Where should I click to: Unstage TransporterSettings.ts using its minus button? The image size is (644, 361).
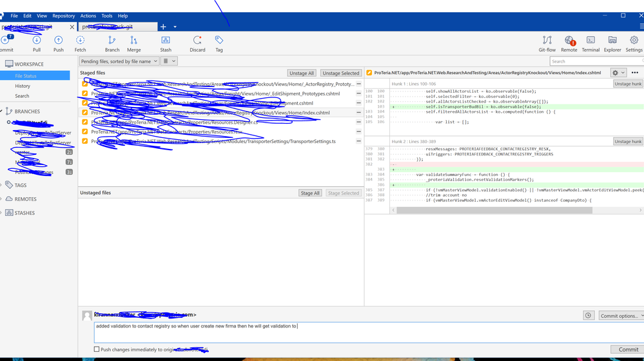pyautogui.click(x=358, y=141)
